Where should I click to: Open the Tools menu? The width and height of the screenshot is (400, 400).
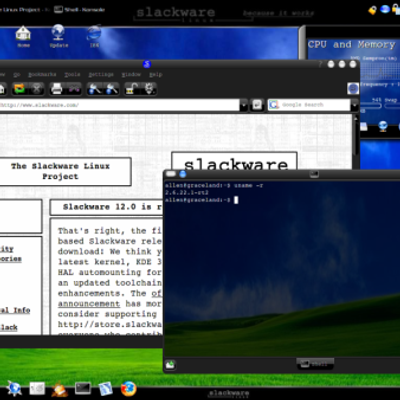point(72,74)
